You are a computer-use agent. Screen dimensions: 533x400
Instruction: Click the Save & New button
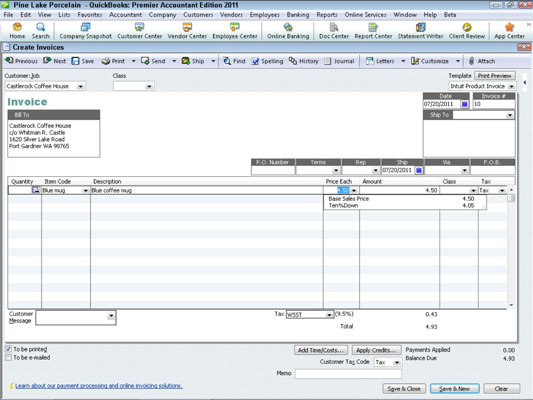click(x=454, y=388)
